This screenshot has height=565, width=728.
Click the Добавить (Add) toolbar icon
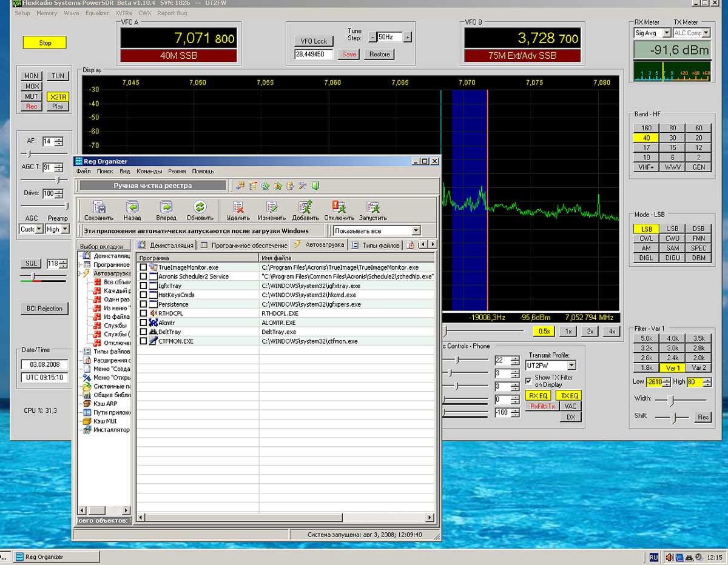pos(305,207)
